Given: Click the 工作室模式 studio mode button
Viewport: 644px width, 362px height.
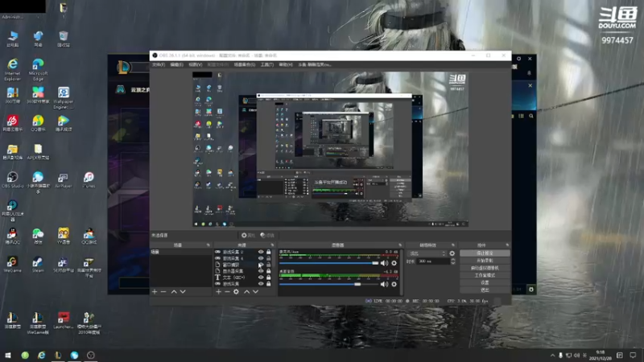Looking at the screenshot, I should pos(485,275).
